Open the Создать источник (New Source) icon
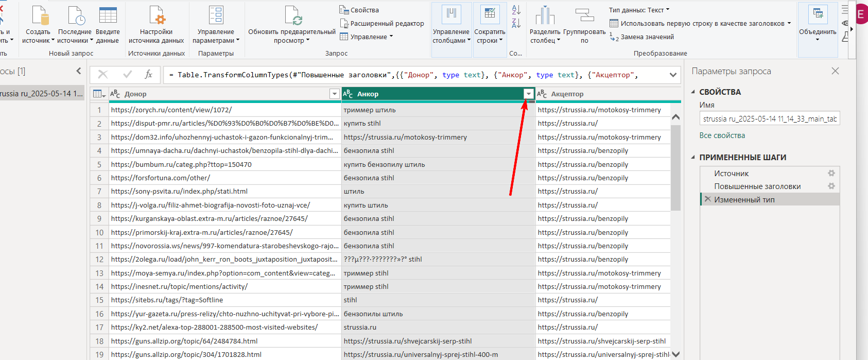The height and width of the screenshot is (360, 868). pyautogui.click(x=40, y=16)
